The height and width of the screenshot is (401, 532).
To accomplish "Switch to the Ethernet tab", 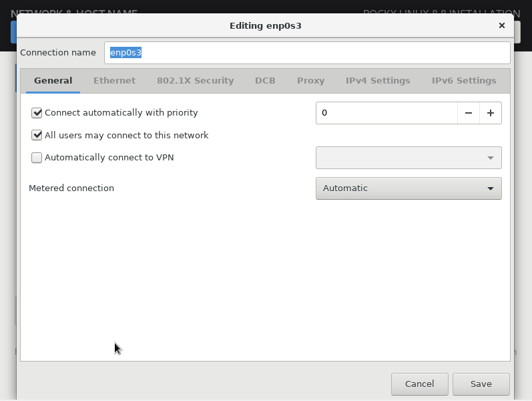I will (x=114, y=80).
